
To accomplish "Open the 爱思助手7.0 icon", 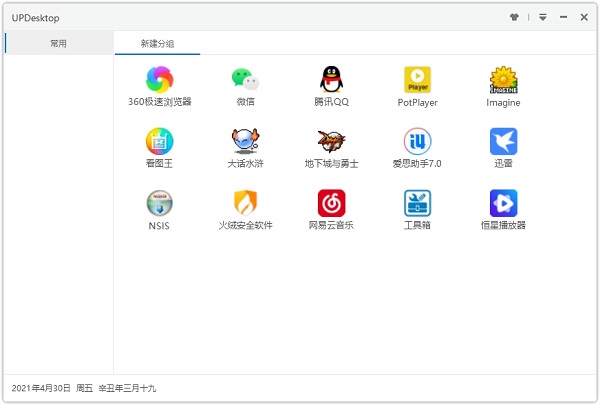I will click(x=417, y=141).
